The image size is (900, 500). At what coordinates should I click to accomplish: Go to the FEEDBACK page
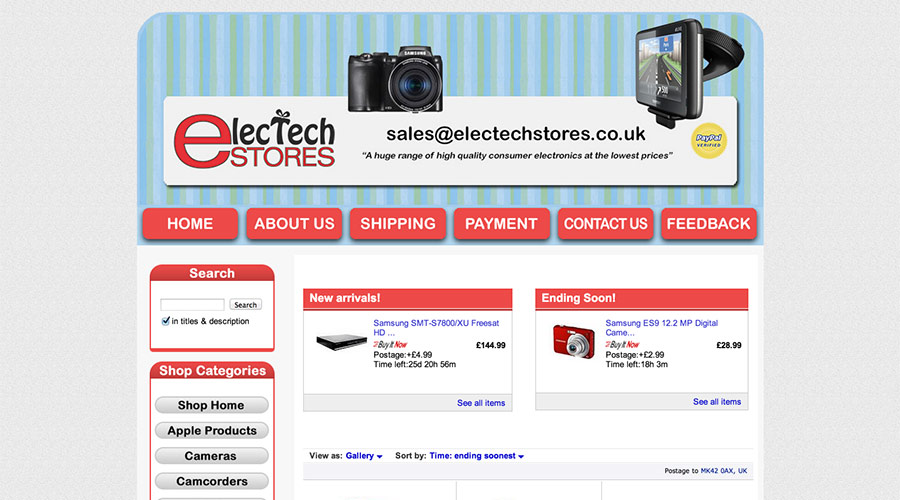tap(708, 224)
